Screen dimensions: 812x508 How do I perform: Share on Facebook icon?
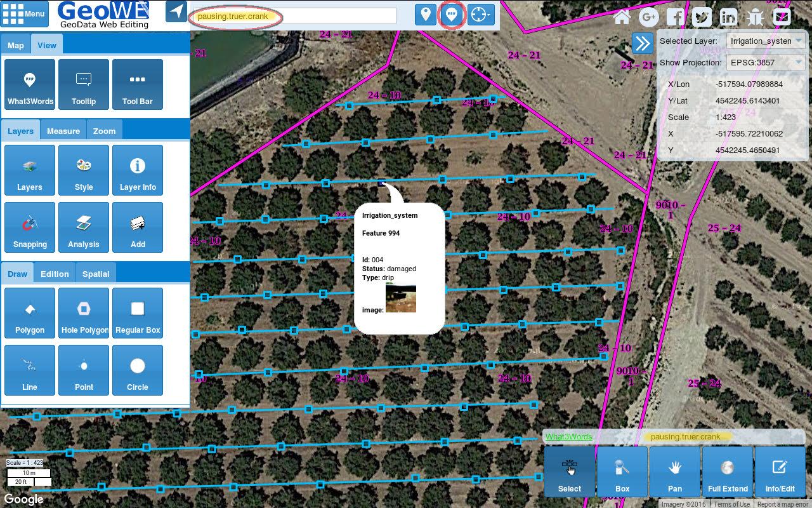click(x=675, y=17)
